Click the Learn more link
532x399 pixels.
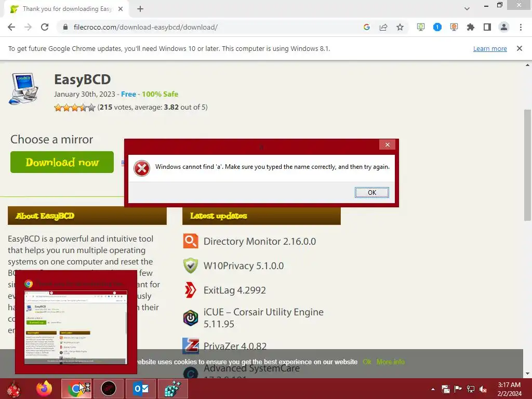[x=490, y=48]
